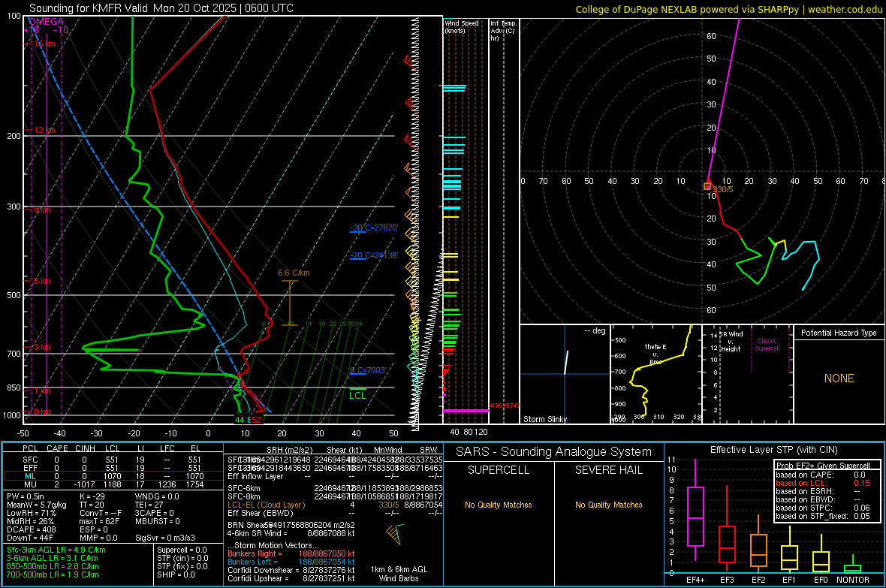Image resolution: width=886 pixels, height=588 pixels.
Task: Click the MeanW = 5.7g/kg value
Action: 37,505
